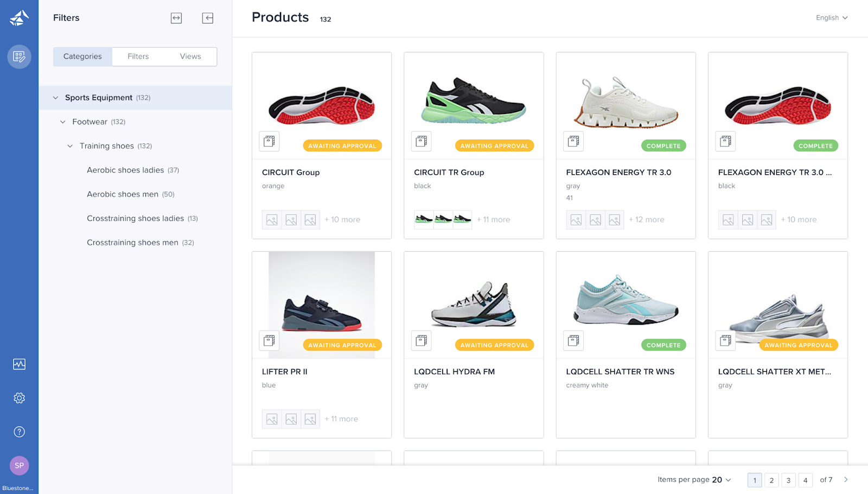Collapse the Footwear category
This screenshot has height=494, width=868.
click(63, 122)
